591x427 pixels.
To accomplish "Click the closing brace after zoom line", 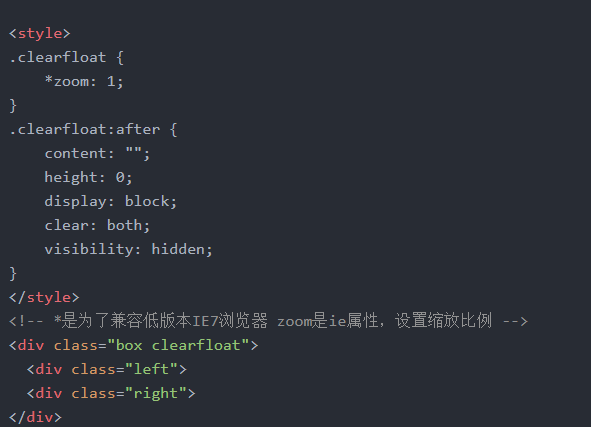I will click(x=13, y=106).
